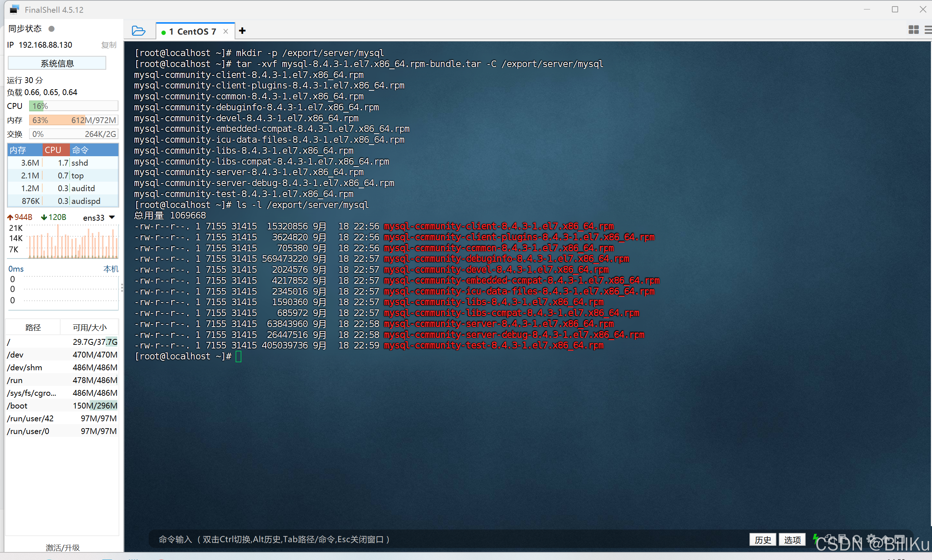932x560 pixels.
Task: Select the top process row
Action: [63, 176]
